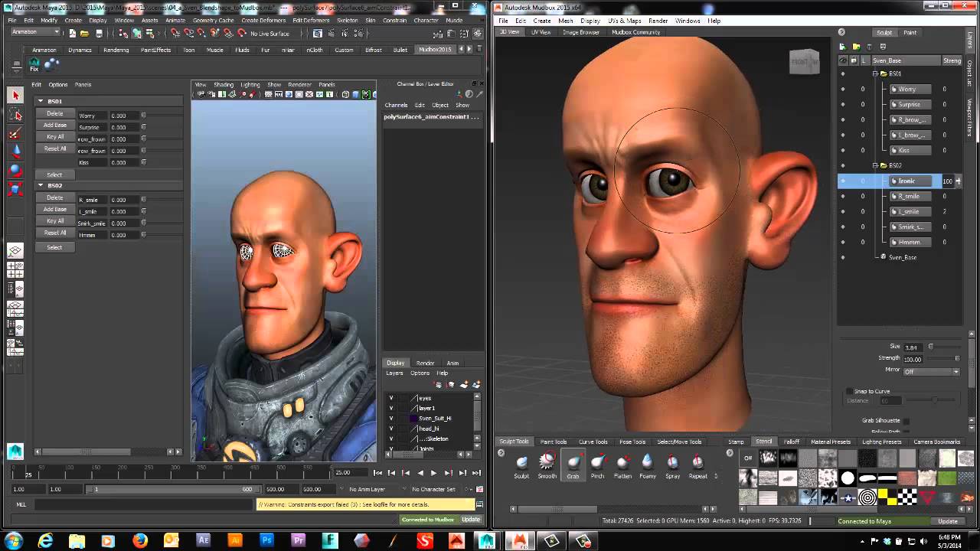Switch to the Paint Tools tab

[554, 442]
